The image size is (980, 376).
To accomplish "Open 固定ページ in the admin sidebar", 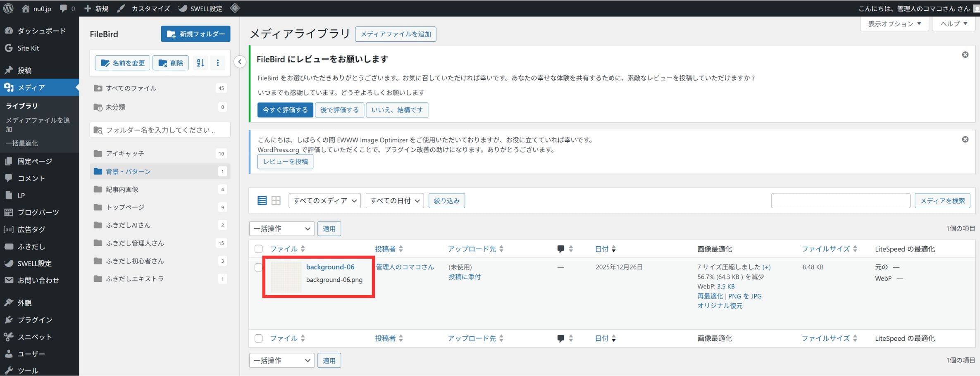I will pyautogui.click(x=35, y=161).
